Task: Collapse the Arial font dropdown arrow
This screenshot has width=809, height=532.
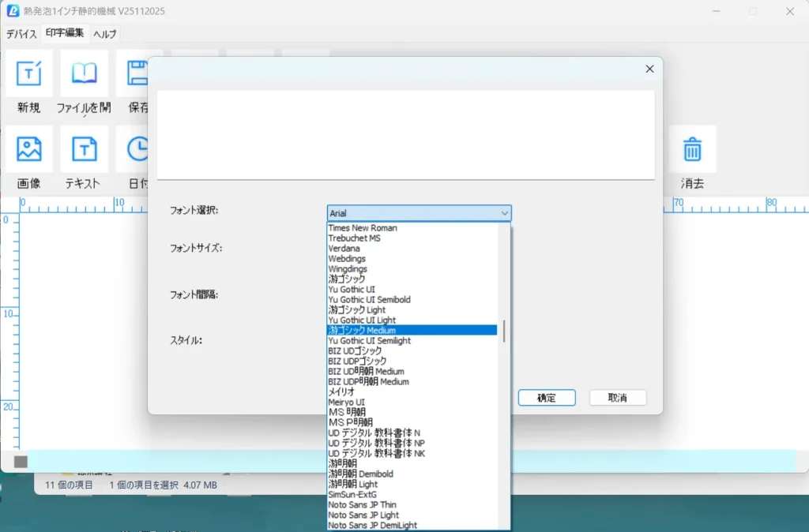Action: click(504, 213)
